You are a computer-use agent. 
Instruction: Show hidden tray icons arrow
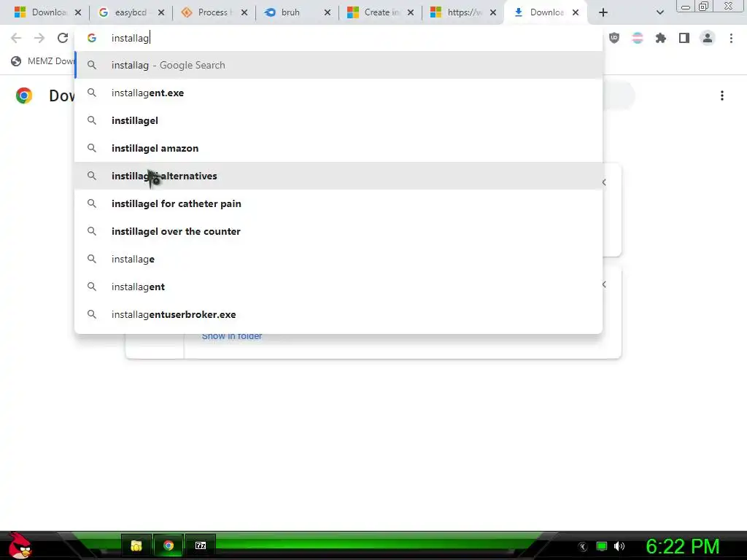click(x=583, y=547)
